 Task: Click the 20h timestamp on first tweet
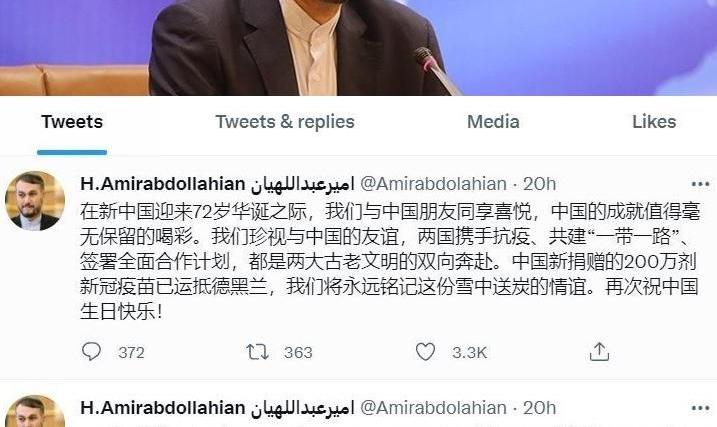pyautogui.click(x=540, y=184)
